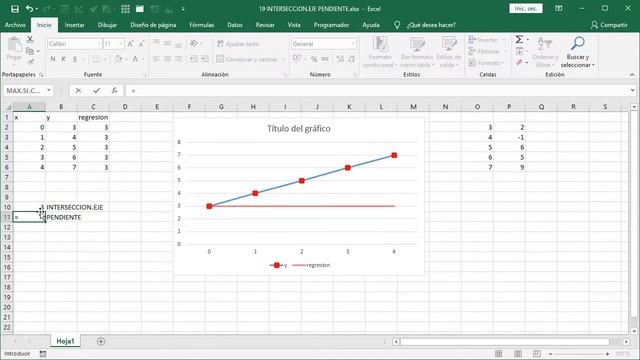Open the Insert Function fx dialog
Image resolution: width=640 pixels, height=360 pixels.
[x=114, y=91]
